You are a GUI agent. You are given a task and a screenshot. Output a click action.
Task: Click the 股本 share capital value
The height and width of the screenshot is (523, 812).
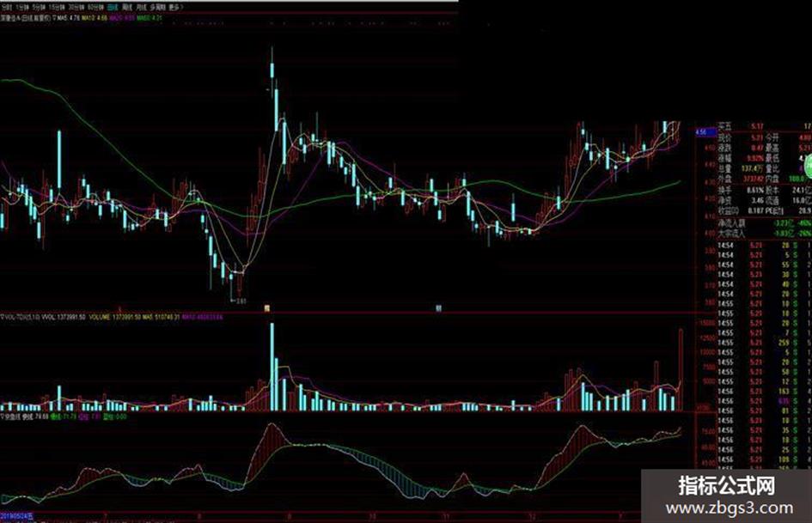tap(802, 191)
